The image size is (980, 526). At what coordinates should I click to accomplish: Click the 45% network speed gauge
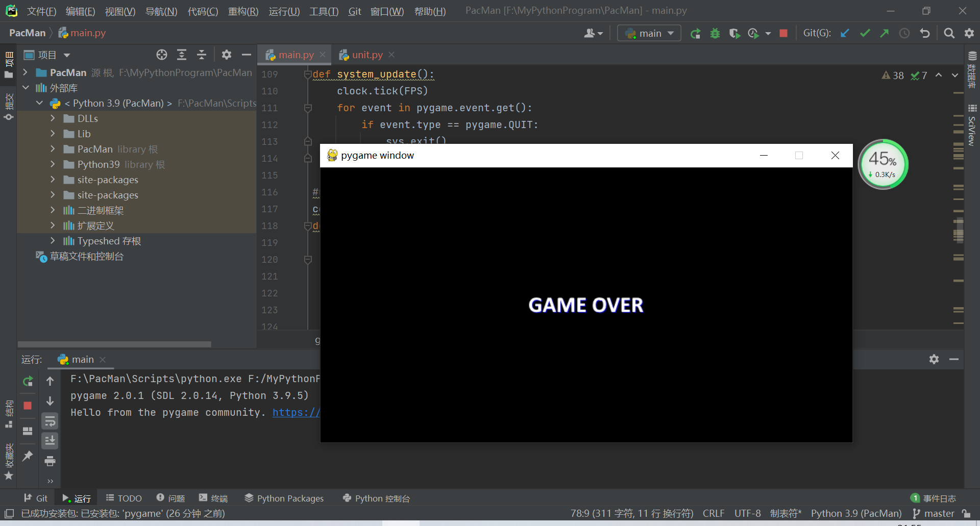[884, 164]
